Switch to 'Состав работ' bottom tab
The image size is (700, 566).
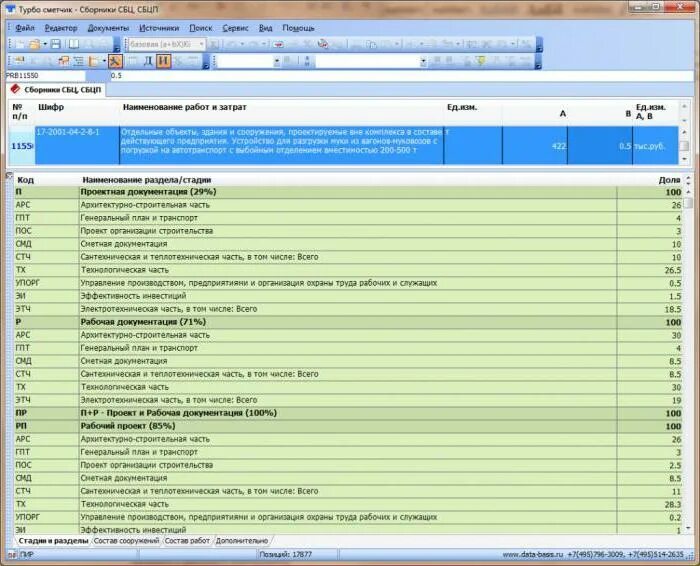click(x=187, y=541)
